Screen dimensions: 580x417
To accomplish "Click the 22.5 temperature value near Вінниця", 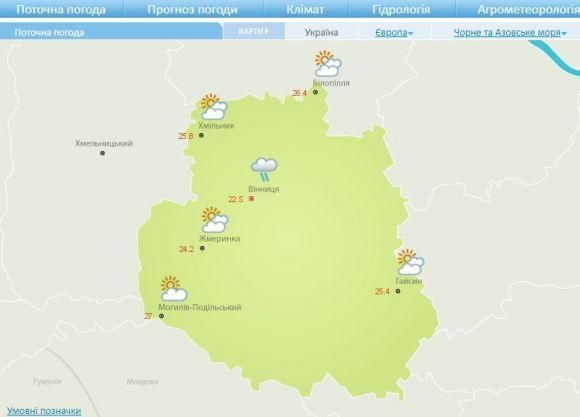I will [x=236, y=199].
